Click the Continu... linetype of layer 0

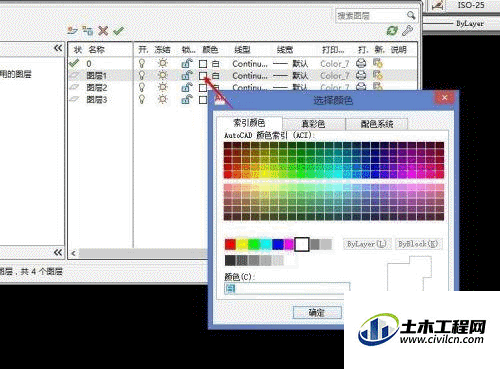coord(250,63)
